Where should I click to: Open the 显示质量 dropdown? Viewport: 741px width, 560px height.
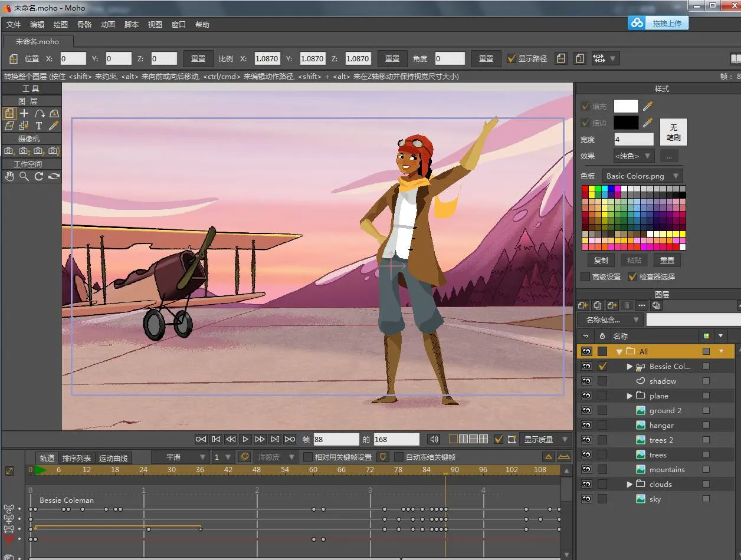click(x=546, y=439)
